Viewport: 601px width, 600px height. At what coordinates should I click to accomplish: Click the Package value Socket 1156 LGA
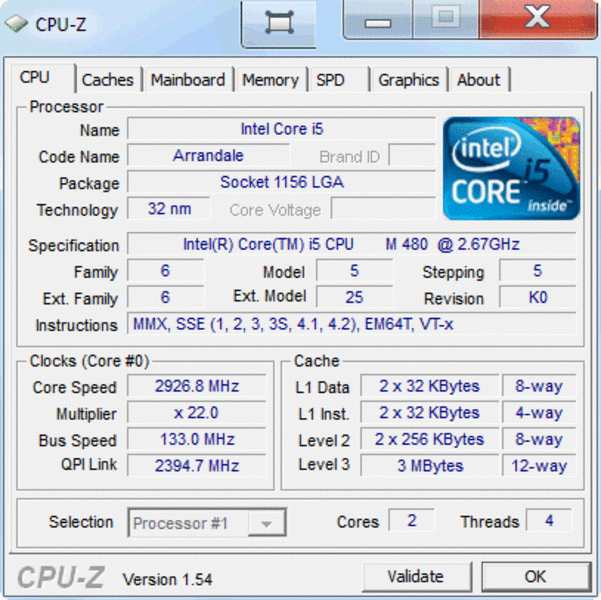(x=282, y=182)
